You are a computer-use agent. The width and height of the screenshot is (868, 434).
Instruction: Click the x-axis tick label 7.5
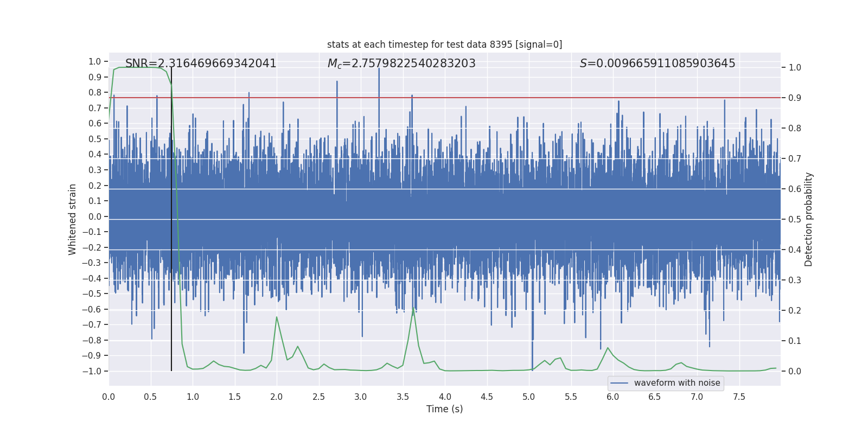[x=739, y=397]
